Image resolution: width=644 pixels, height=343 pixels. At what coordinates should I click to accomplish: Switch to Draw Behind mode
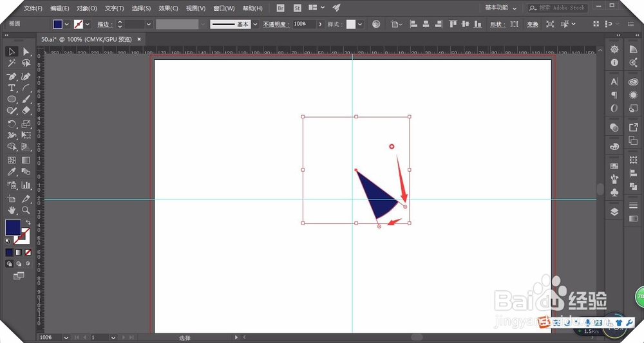pos(19,263)
